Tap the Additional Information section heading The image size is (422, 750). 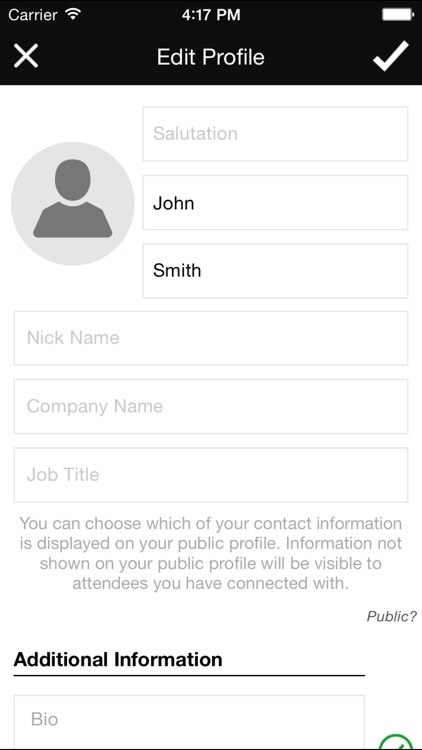118,660
